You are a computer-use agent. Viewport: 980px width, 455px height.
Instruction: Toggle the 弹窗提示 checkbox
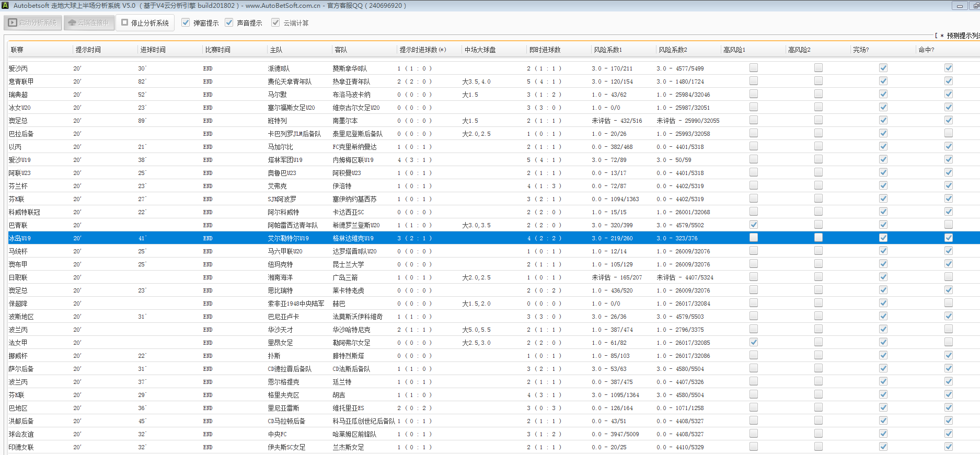pos(186,22)
